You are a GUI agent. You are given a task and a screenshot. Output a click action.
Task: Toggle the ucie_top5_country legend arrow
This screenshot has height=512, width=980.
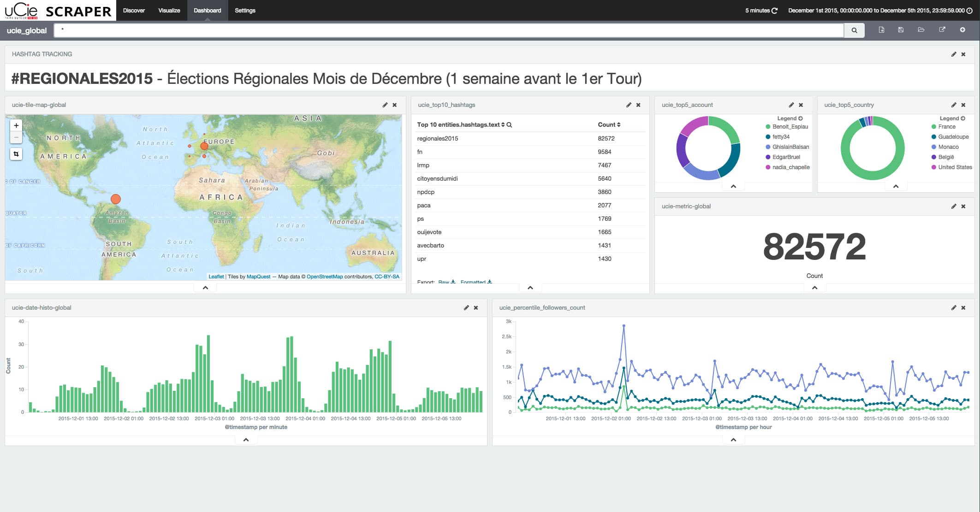963,118
